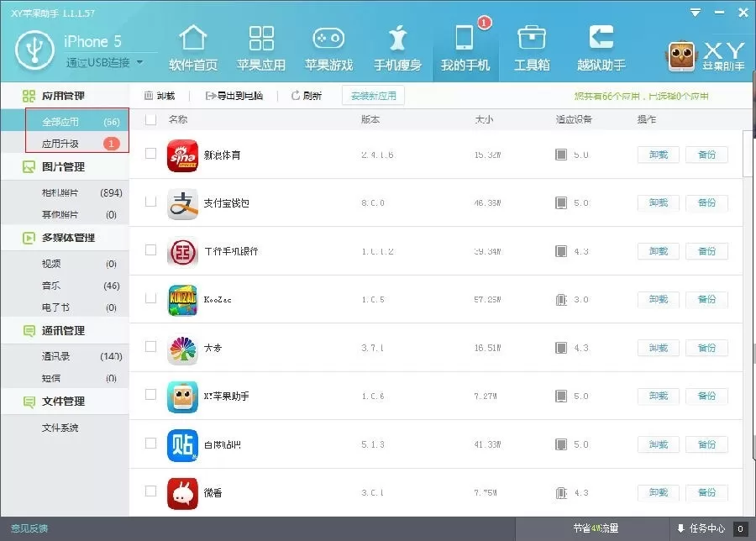The width and height of the screenshot is (756, 541).
Task: Click the 文件管理 section icon
Action: coord(29,402)
